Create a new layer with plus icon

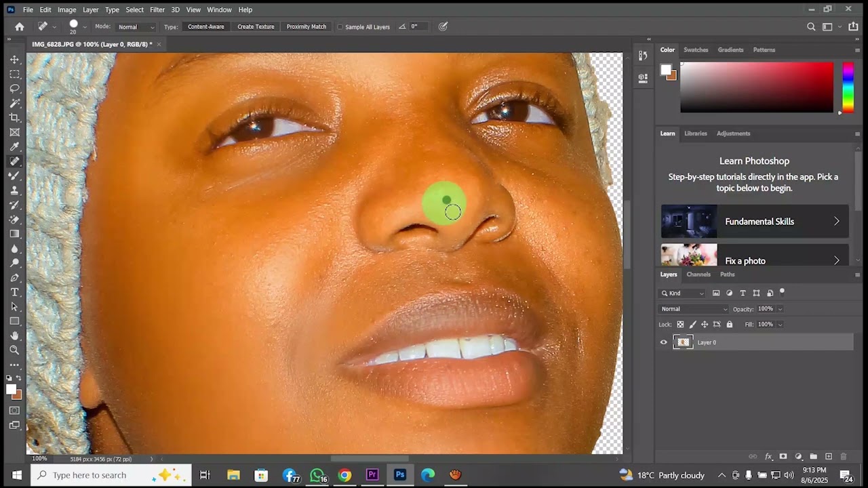click(828, 457)
